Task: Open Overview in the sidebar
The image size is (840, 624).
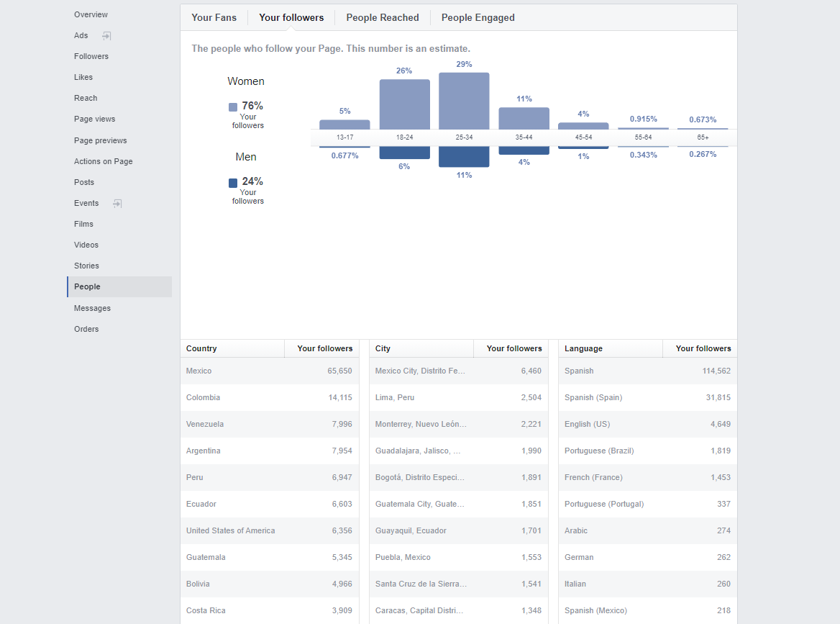Action: 91,14
